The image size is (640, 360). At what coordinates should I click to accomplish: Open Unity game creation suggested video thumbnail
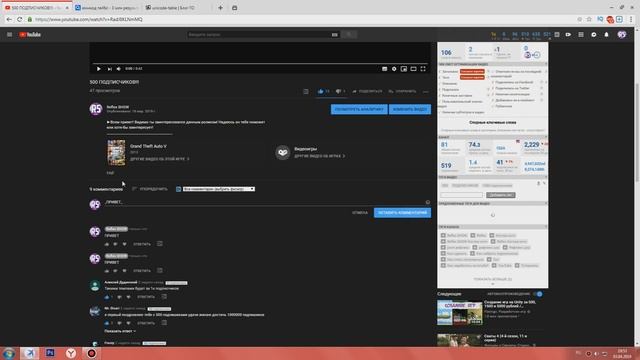(460, 313)
